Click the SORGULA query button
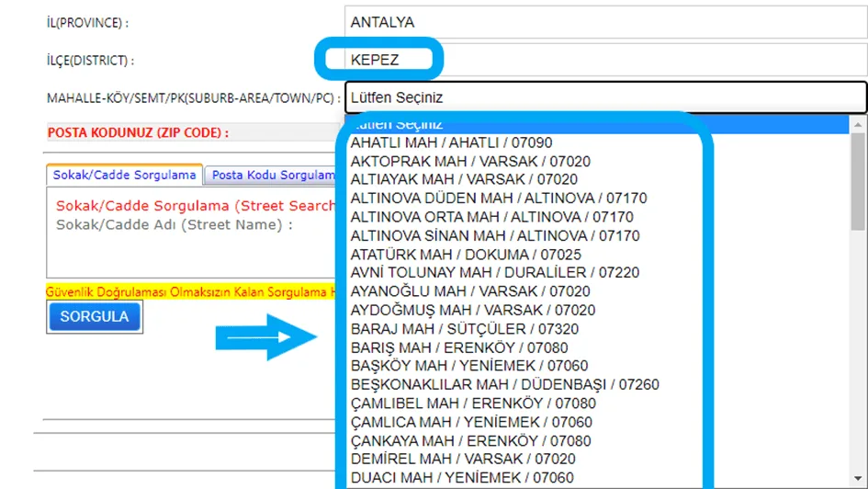Image resolution: width=868 pixels, height=489 pixels. (94, 316)
